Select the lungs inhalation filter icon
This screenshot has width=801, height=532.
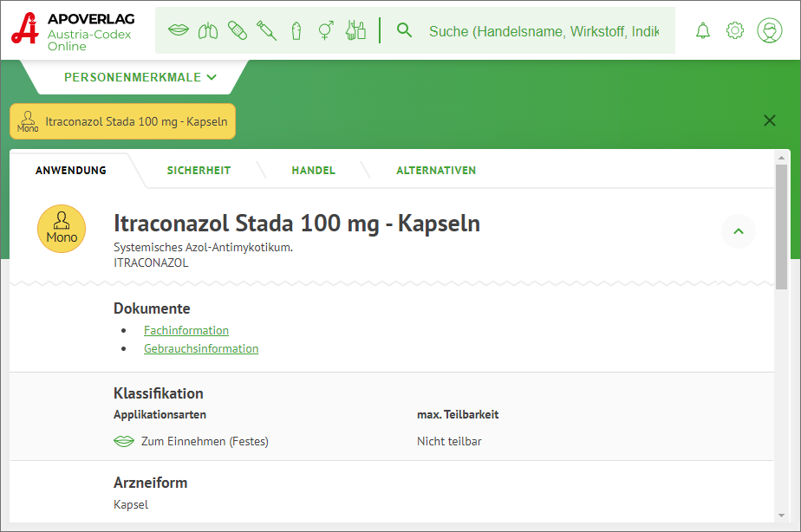click(207, 31)
